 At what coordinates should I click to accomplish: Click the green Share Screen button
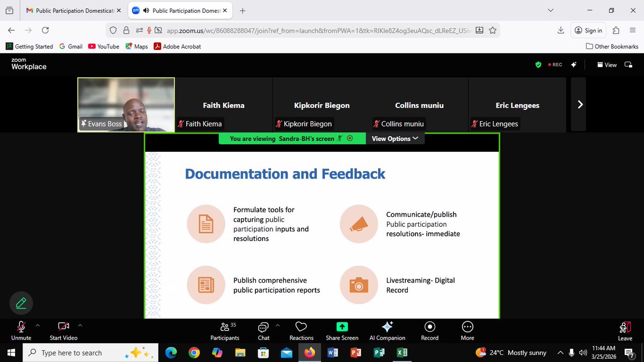[342, 330]
